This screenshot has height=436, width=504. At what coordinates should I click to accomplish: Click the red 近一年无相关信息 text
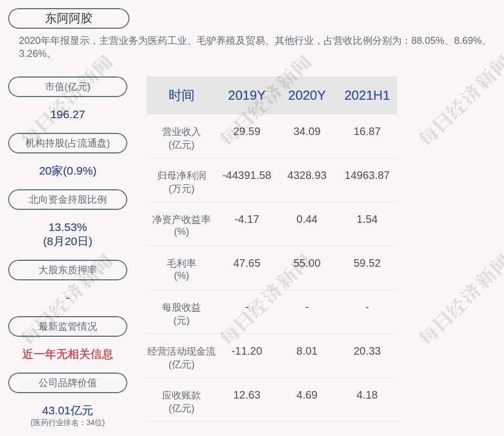click(68, 354)
